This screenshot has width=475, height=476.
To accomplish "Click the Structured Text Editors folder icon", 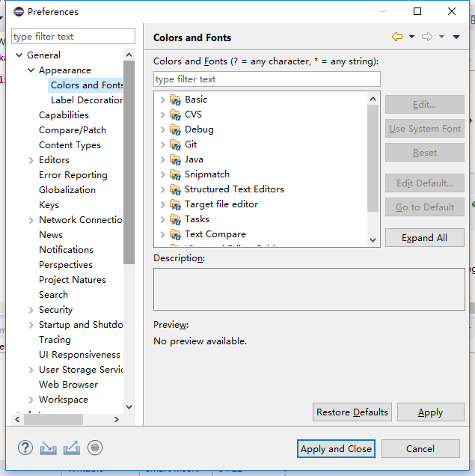I will coord(175,189).
